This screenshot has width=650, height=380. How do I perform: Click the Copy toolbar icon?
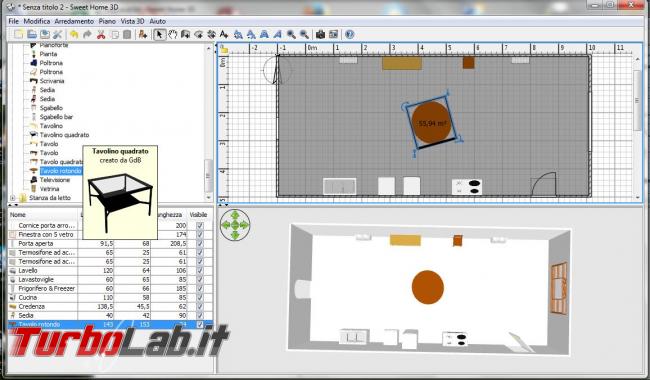[x=114, y=34]
